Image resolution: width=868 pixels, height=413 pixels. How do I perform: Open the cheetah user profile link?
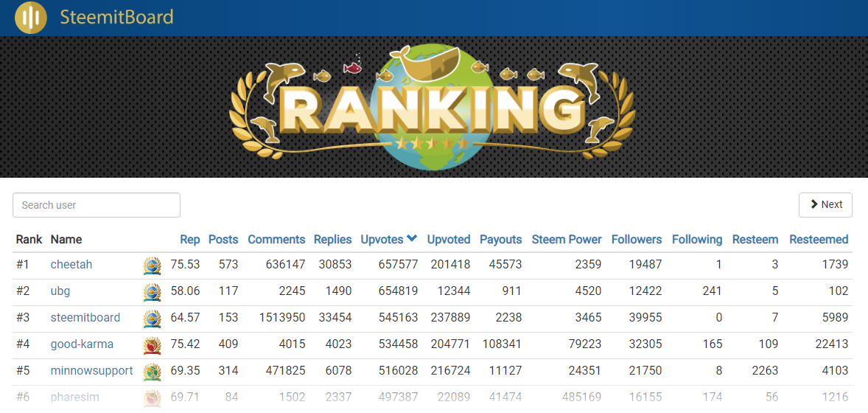coord(71,265)
